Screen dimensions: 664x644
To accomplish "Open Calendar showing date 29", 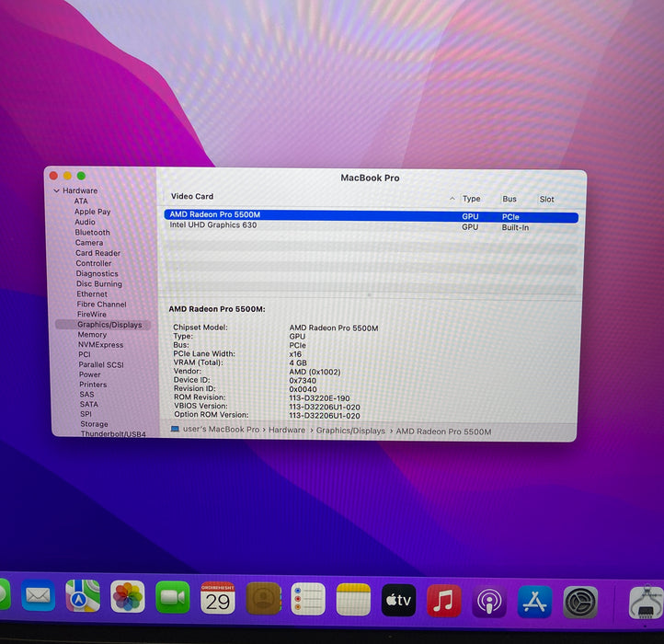I will pyautogui.click(x=218, y=598).
